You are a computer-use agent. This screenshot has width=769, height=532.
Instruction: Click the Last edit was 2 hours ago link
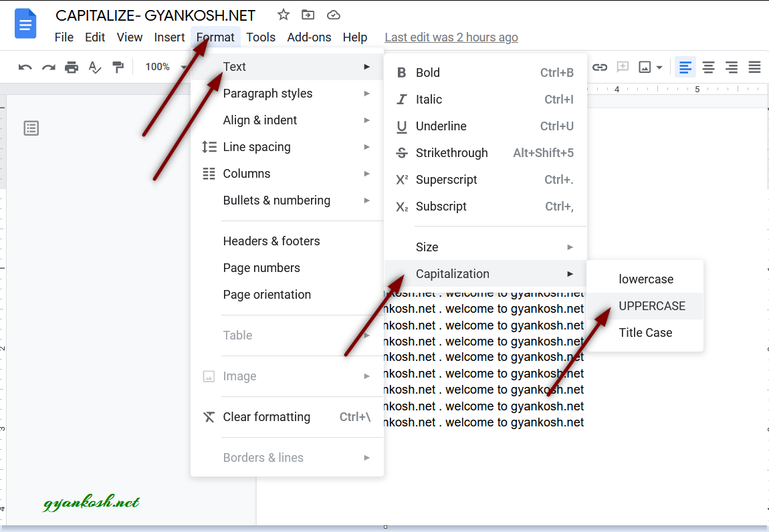click(x=451, y=37)
